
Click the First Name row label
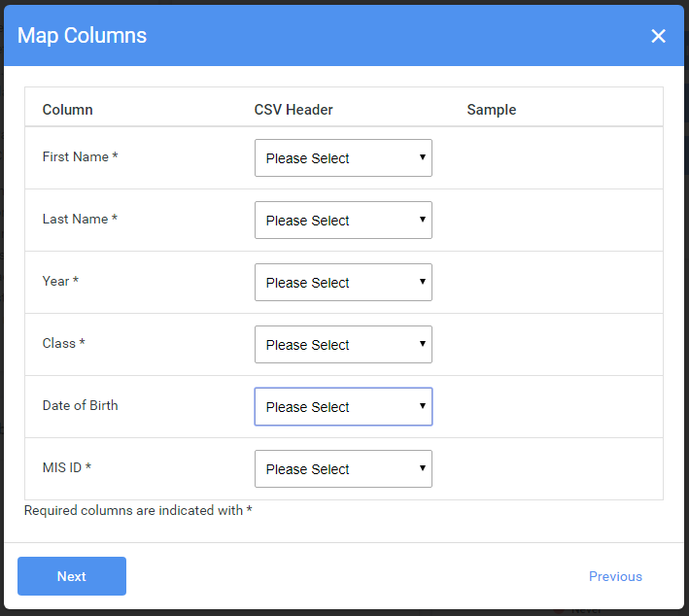click(80, 156)
